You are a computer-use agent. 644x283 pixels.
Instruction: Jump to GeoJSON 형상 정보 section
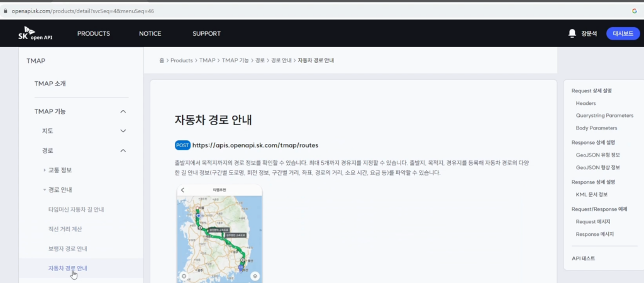[597, 167]
